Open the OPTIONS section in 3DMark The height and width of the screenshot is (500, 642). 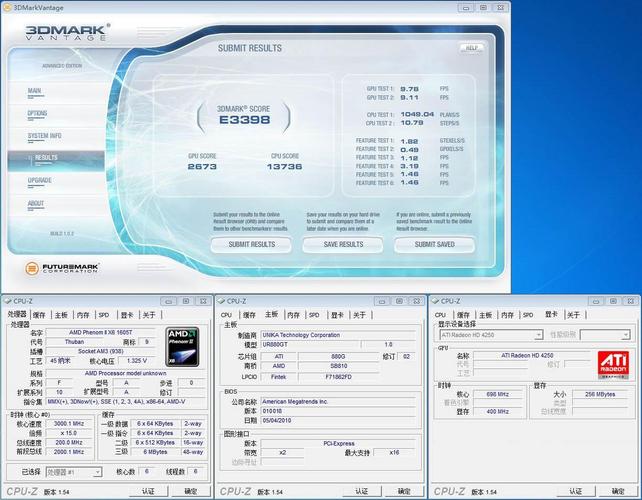[37, 113]
